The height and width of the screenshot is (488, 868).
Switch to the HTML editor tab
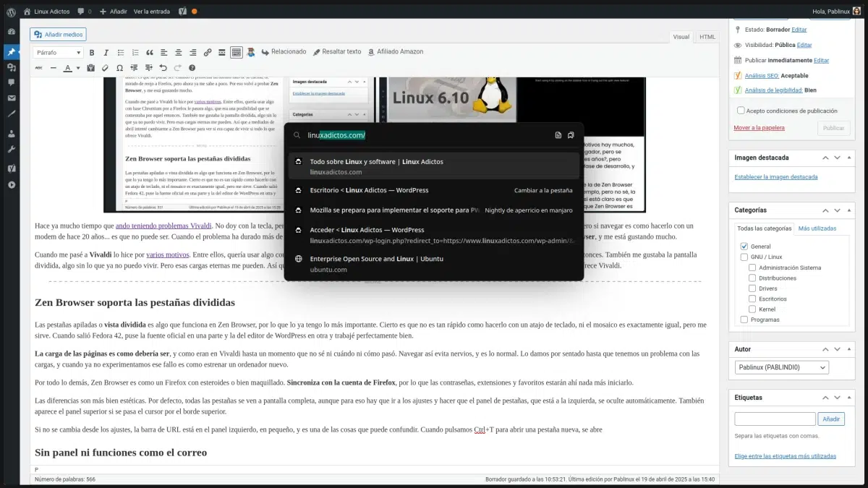click(x=707, y=37)
